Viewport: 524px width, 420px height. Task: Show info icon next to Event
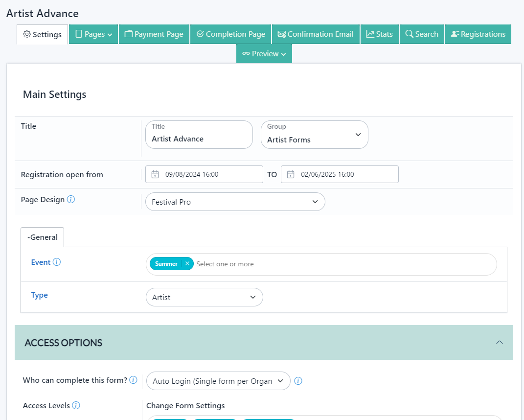pyautogui.click(x=57, y=262)
